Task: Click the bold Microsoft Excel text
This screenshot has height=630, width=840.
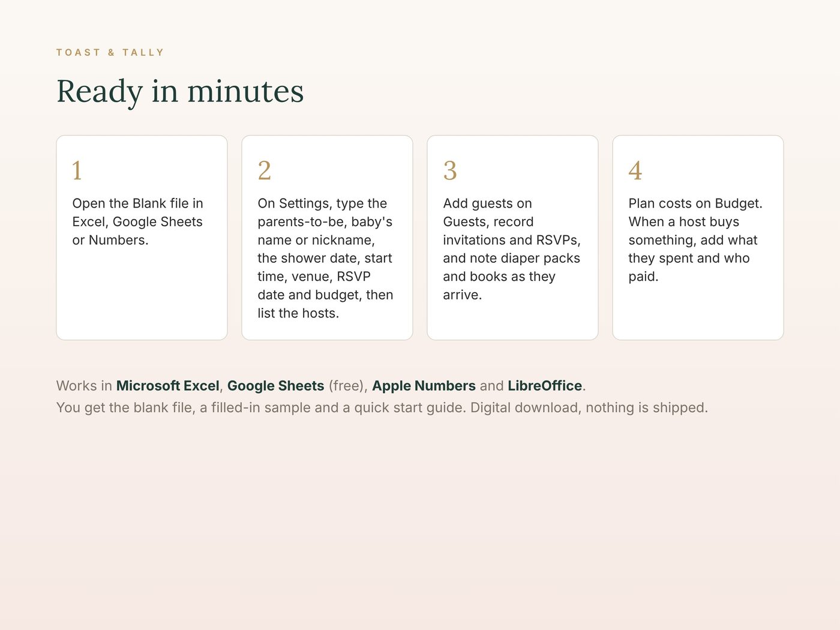Action: pyautogui.click(x=168, y=386)
